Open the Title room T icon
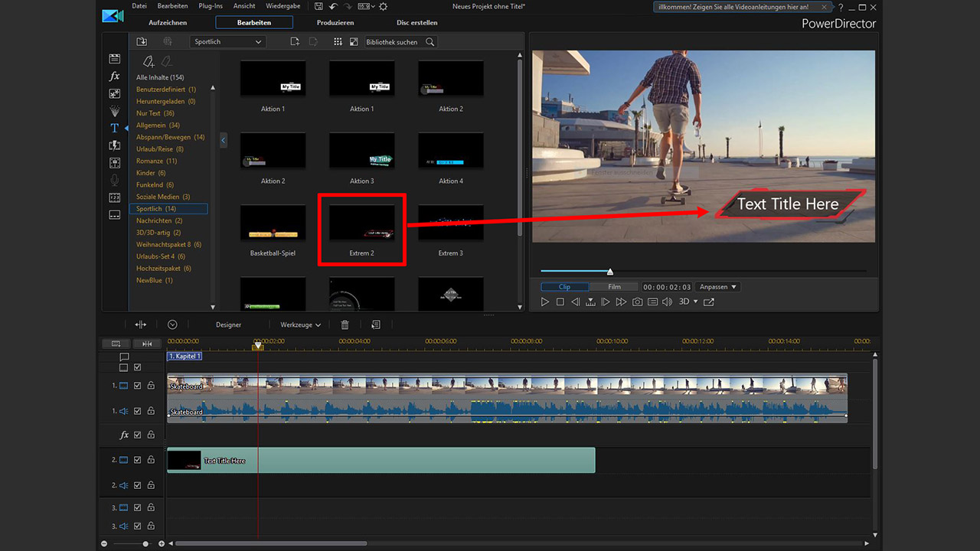Screen dimensions: 980x551 (114, 128)
